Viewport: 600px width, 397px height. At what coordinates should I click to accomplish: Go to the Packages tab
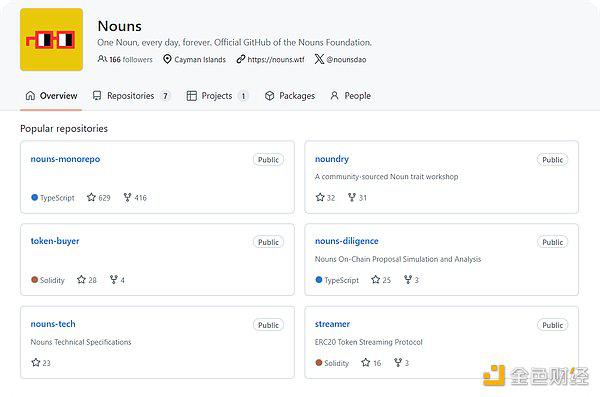click(290, 96)
